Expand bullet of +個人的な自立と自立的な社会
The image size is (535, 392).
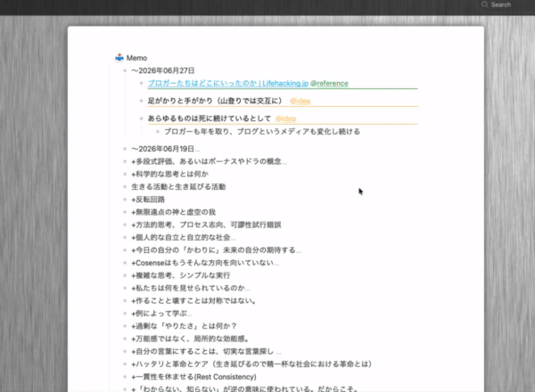pos(125,237)
